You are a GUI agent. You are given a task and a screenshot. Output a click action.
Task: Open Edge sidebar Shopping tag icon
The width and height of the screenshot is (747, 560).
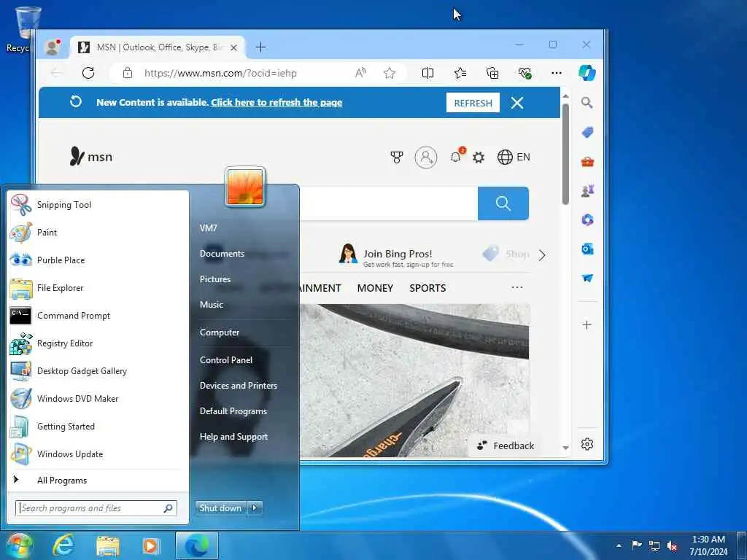(587, 133)
